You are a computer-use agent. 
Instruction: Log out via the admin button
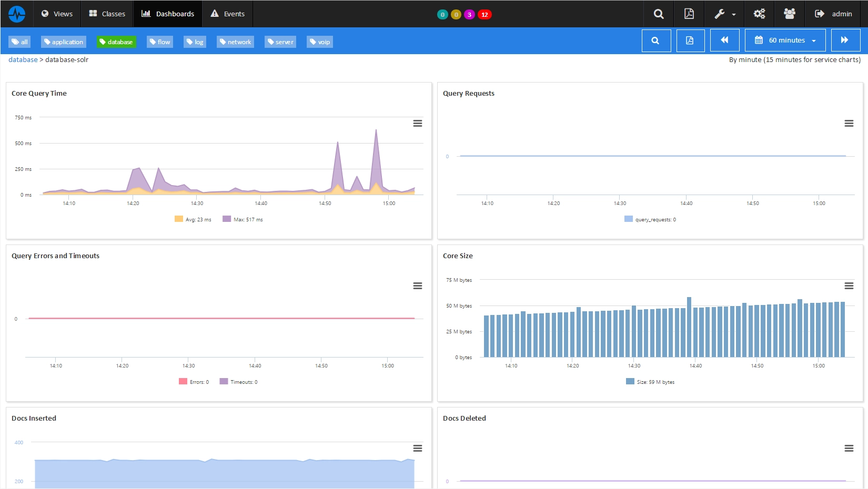[833, 14]
